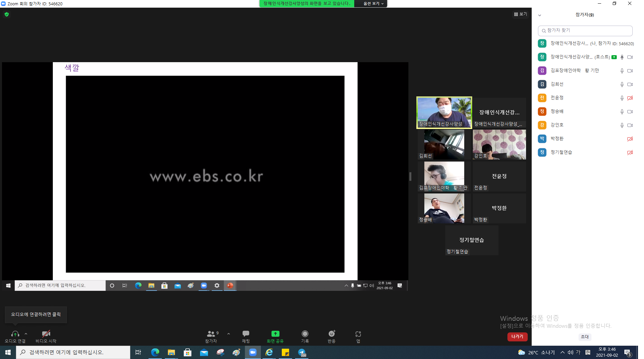Select 김희선 in participants list

pos(585,84)
